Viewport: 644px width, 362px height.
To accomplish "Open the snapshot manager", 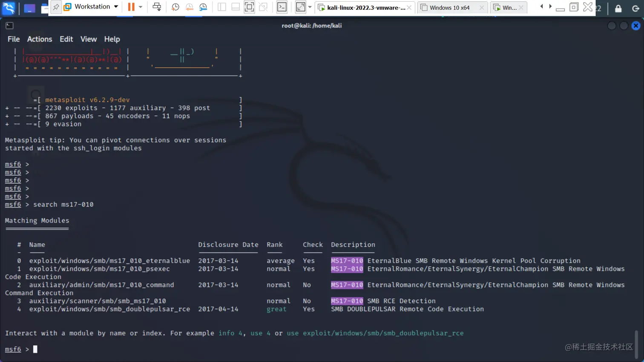I will coord(203,7).
